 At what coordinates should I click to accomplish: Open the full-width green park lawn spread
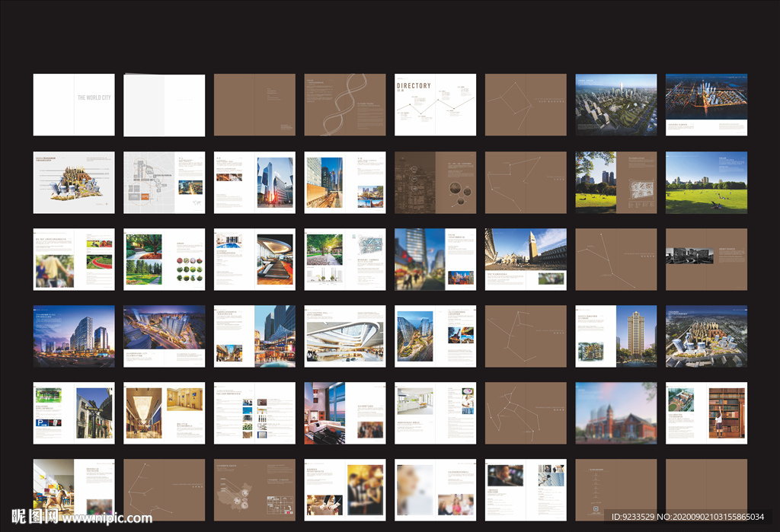[x=706, y=183]
